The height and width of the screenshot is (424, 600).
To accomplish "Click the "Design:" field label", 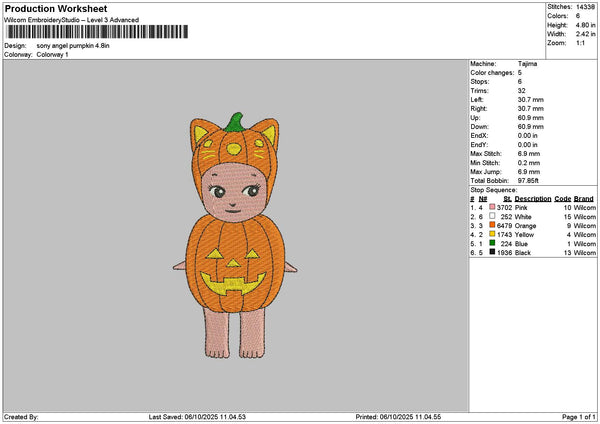I will (x=15, y=46).
